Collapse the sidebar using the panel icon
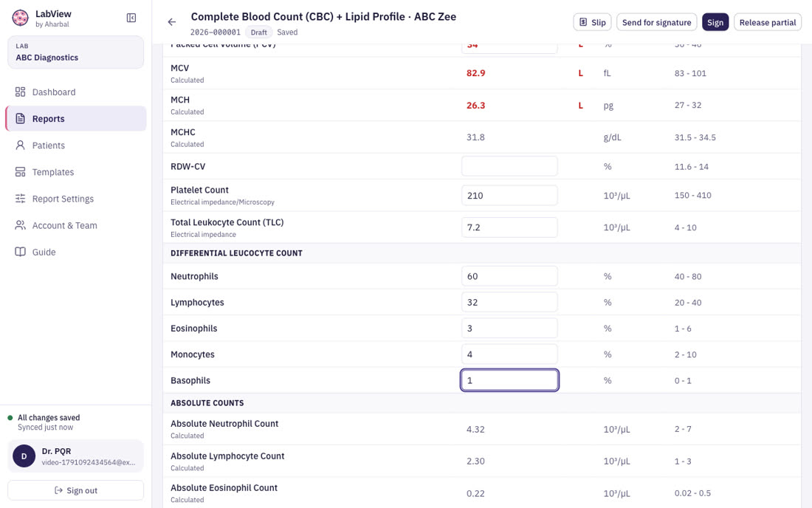Screen dimensions: 812x508 click(x=131, y=18)
